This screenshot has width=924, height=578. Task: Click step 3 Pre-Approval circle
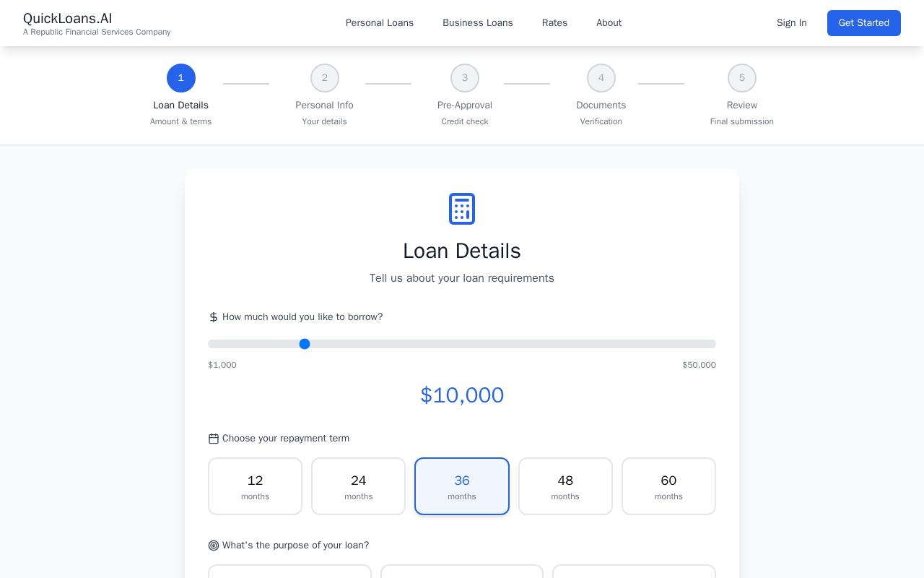465,78
